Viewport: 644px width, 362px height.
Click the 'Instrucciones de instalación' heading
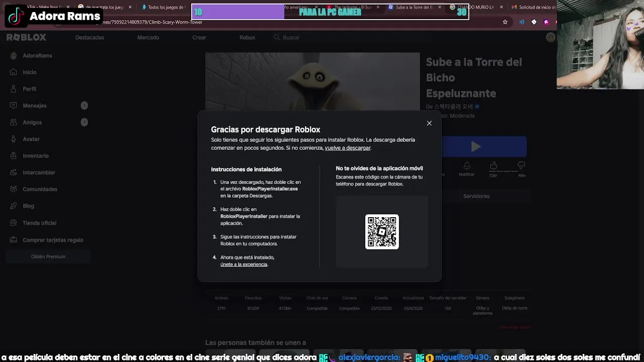tap(246, 169)
